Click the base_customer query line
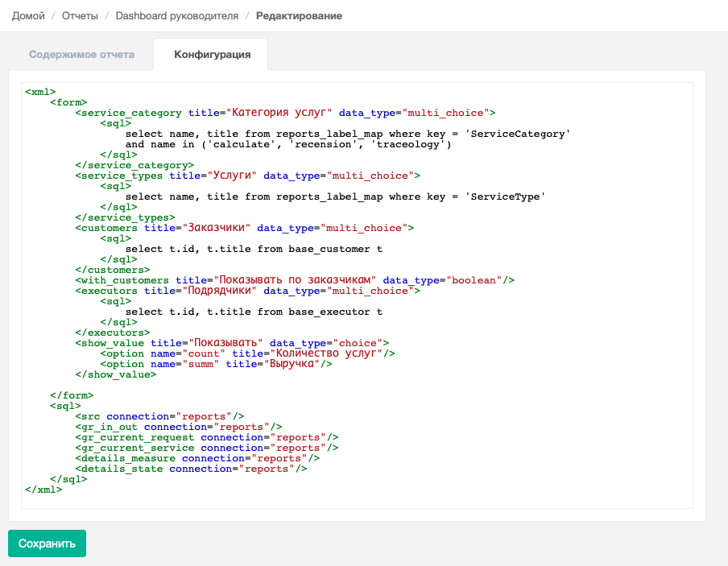The height and width of the screenshot is (566, 728). (x=254, y=249)
